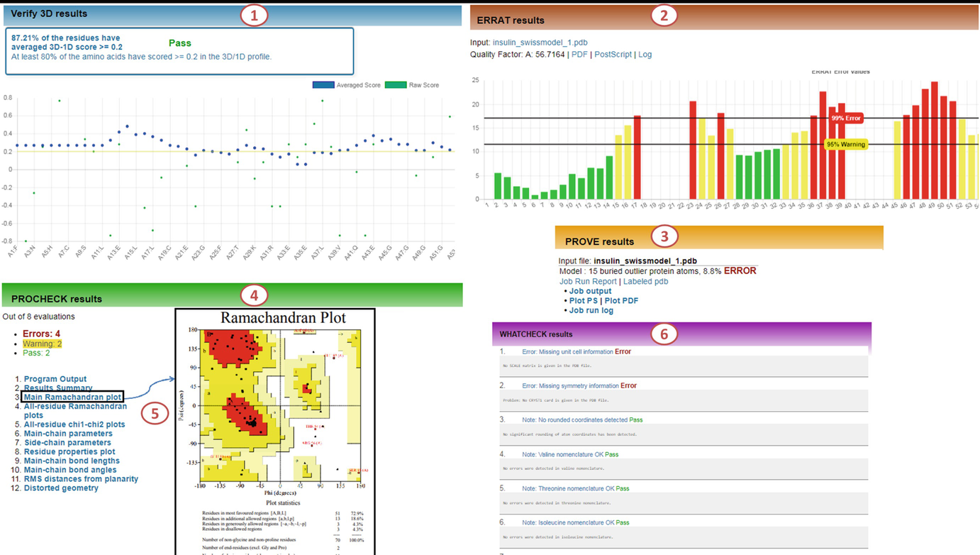Select Main Ramachandran plot link
Viewport: 980px width, 555px height.
(72, 397)
